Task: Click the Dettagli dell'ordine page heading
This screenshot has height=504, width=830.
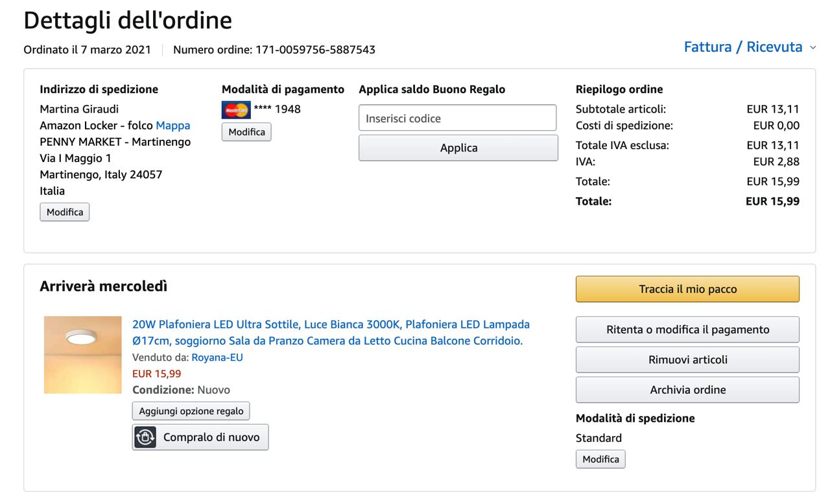Action: pos(128,21)
